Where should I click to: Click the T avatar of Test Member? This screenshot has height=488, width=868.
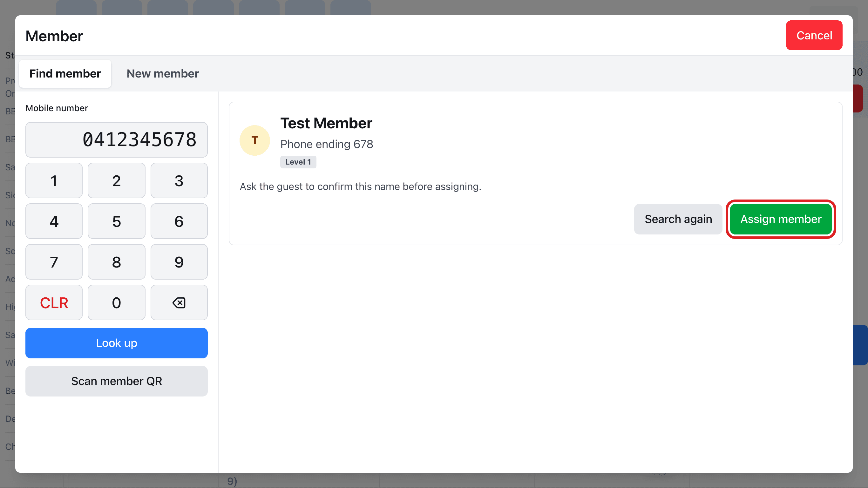click(x=254, y=140)
